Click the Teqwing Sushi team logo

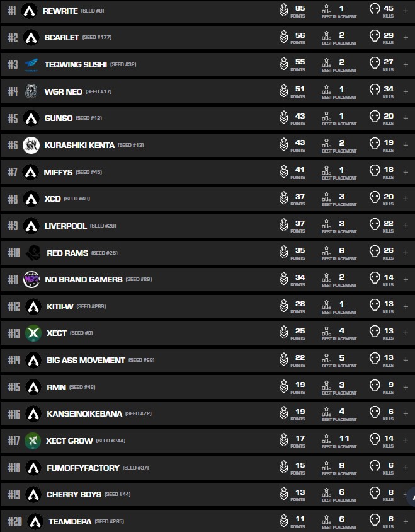(x=31, y=64)
